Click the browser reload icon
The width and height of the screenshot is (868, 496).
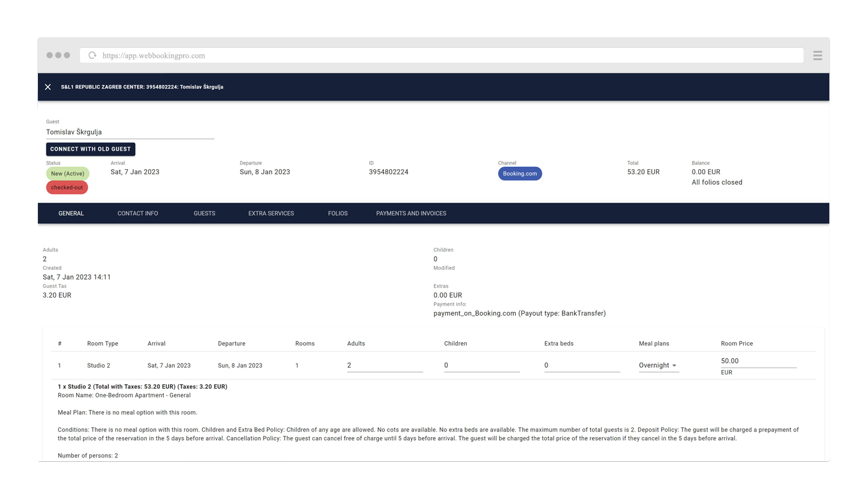[x=92, y=55]
